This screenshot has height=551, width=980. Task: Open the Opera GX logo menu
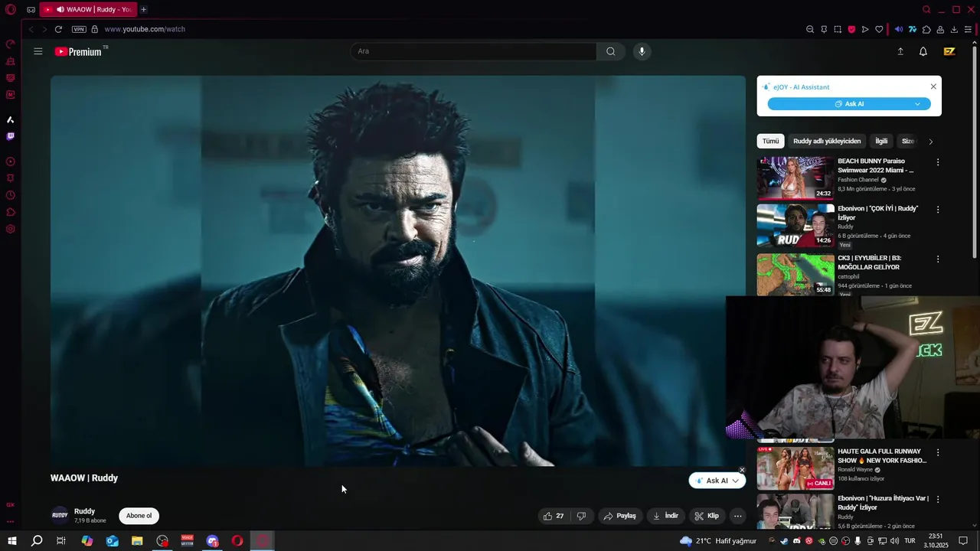[11, 9]
